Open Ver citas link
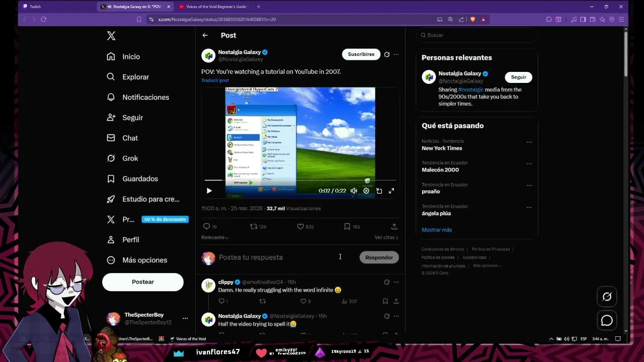644x362 pixels. (386, 237)
